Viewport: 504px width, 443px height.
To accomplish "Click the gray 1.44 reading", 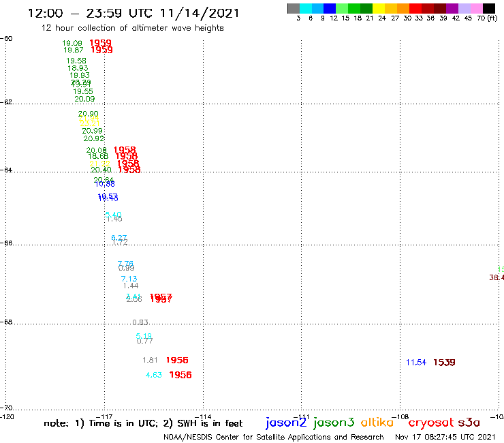I will pos(131,286).
